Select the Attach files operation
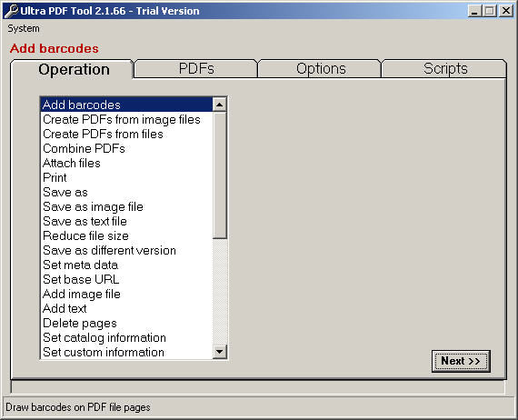518x420 pixels. (x=72, y=163)
